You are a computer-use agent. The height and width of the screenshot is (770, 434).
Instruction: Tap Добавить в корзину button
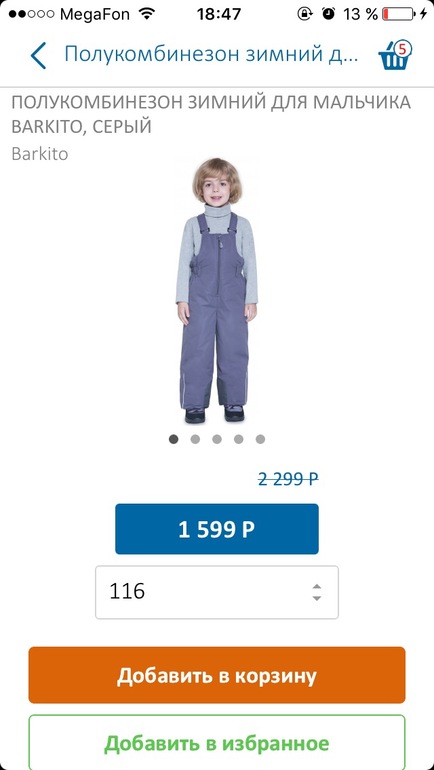217,675
